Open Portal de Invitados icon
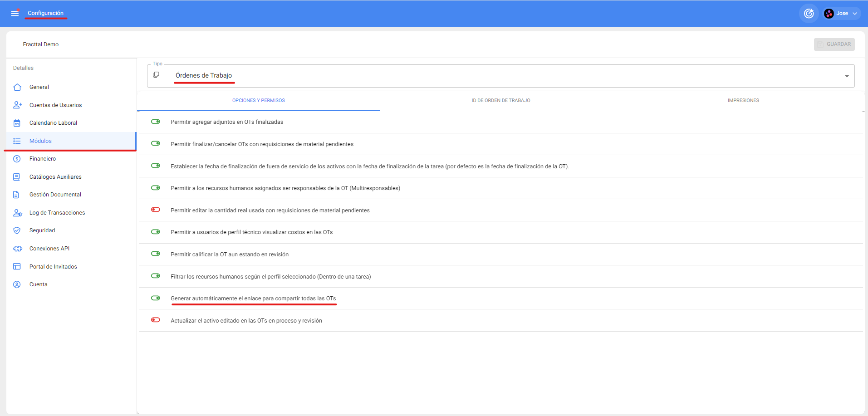The image size is (868, 416). 17,267
